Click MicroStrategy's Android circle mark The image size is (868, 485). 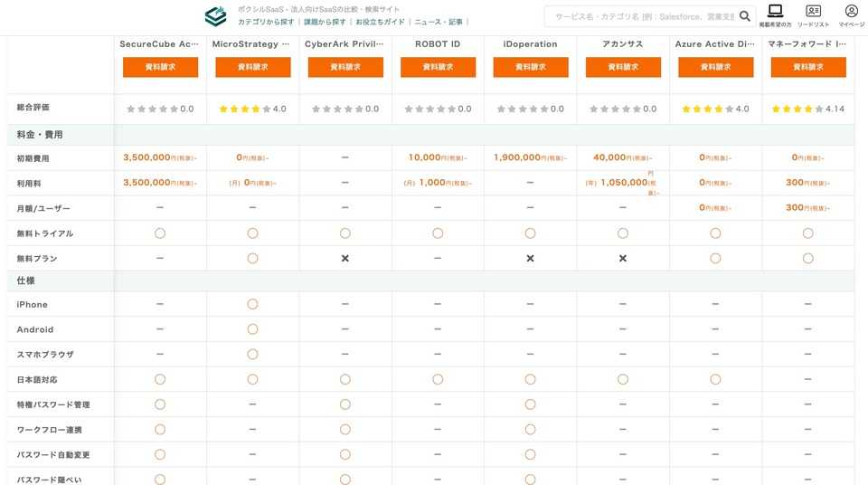coord(252,329)
